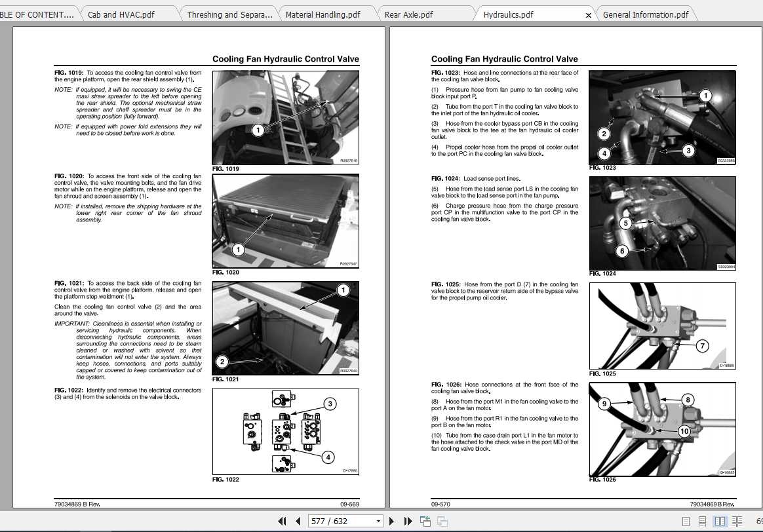Viewport: 763px width, 532px height.
Task: Jump to the last page
Action: tap(408, 521)
